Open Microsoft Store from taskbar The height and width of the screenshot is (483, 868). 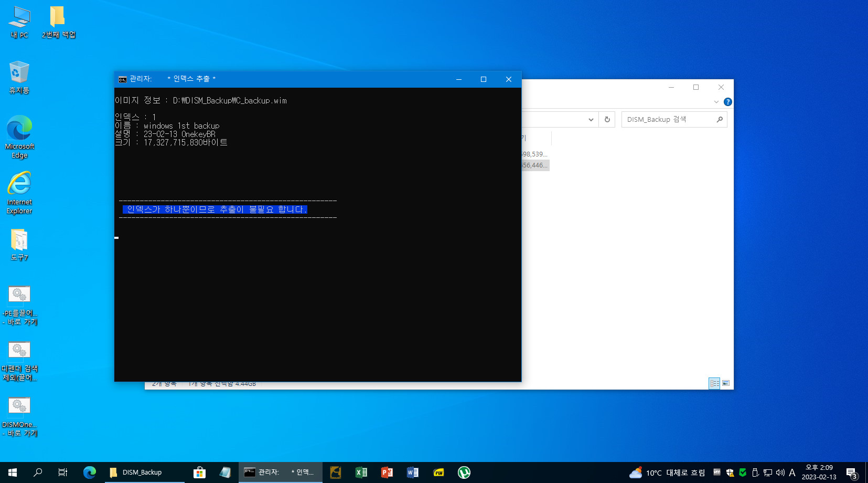(x=199, y=472)
